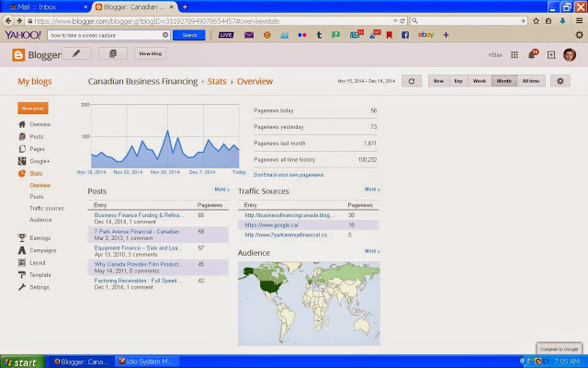
Task: Expand Audience section via More link
Action: [x=371, y=251]
